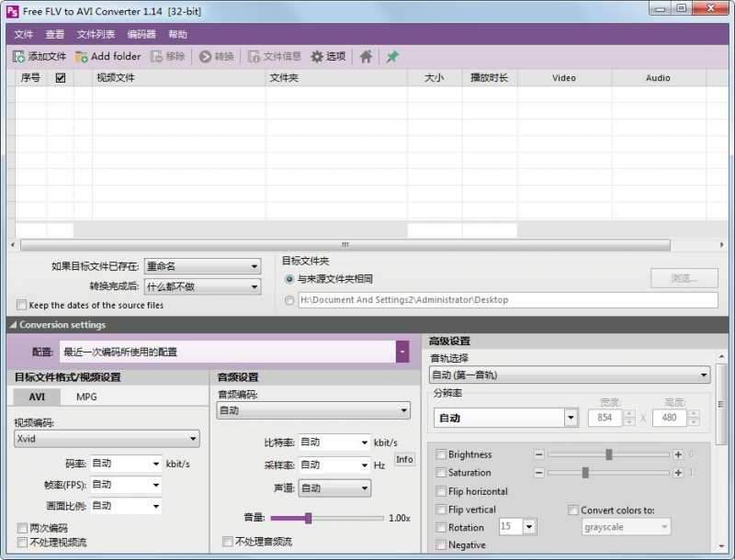735x560 pixels.
Task: Click the 浏览 browse button
Action: (x=684, y=279)
